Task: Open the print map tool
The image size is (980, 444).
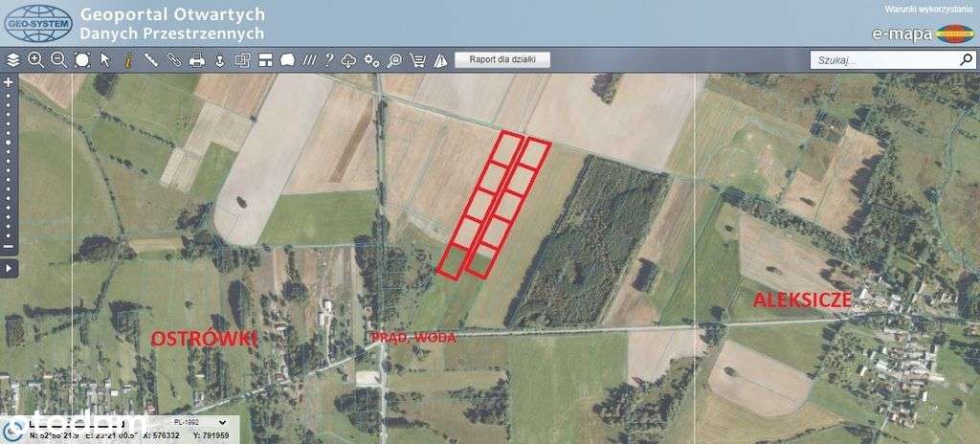Action: point(197,60)
